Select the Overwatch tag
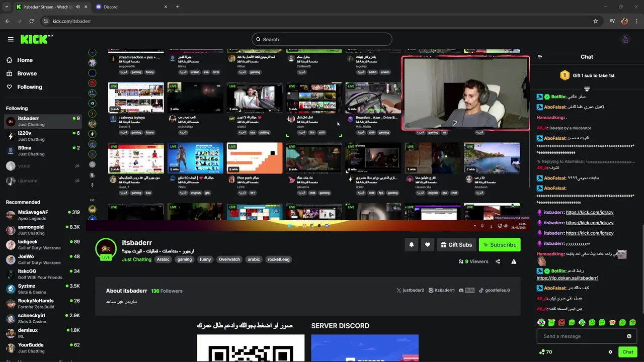 point(229,259)
